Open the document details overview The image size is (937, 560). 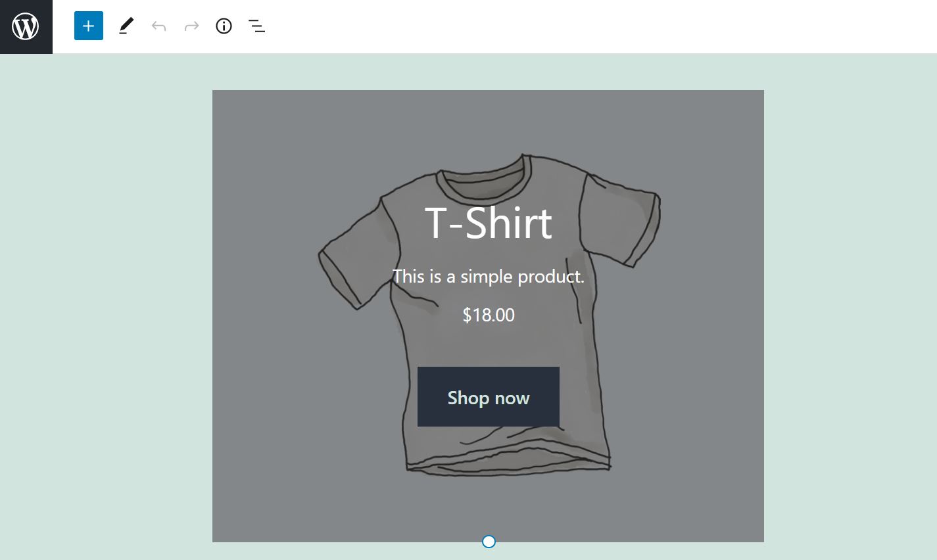pyautogui.click(x=224, y=26)
